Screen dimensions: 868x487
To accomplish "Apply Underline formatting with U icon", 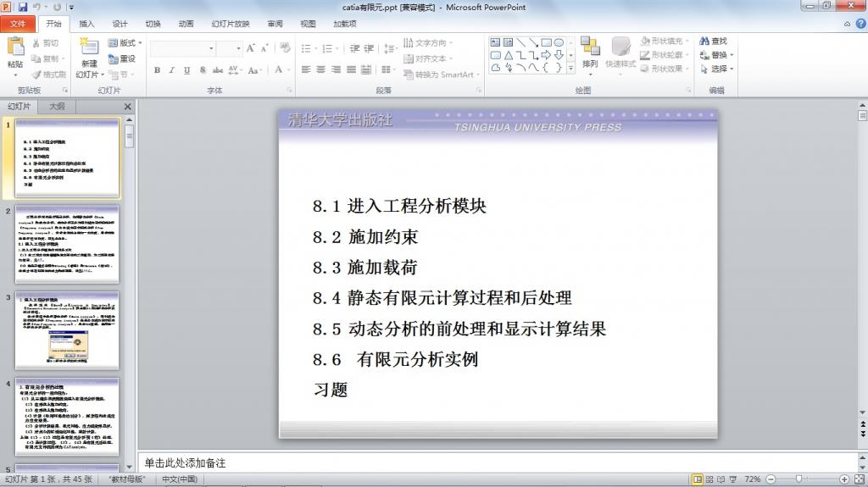I will (186, 70).
